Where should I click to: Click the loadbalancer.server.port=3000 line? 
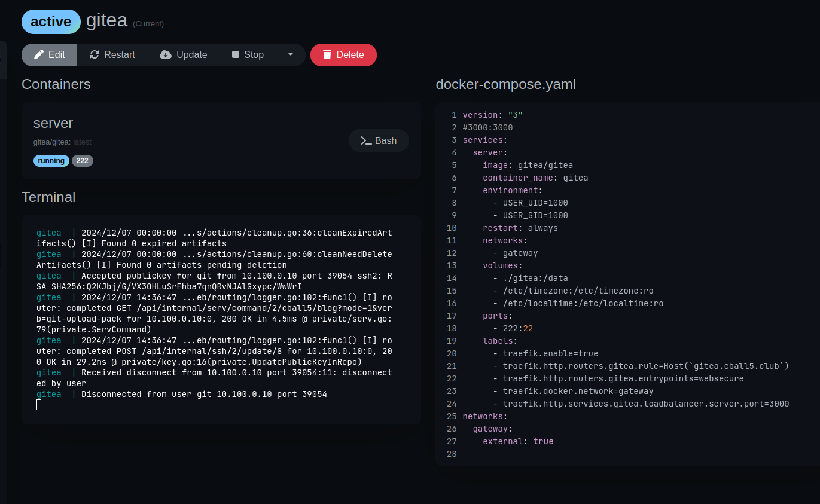tap(641, 404)
